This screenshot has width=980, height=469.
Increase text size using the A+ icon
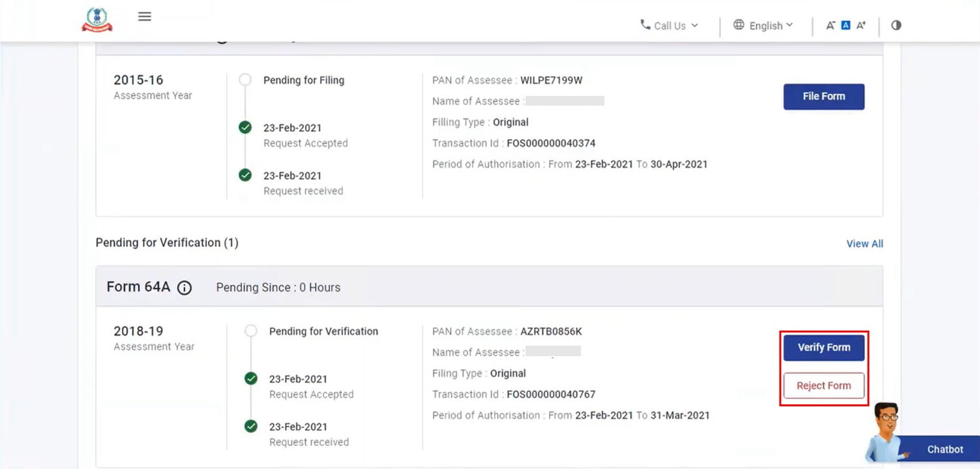pyautogui.click(x=861, y=25)
